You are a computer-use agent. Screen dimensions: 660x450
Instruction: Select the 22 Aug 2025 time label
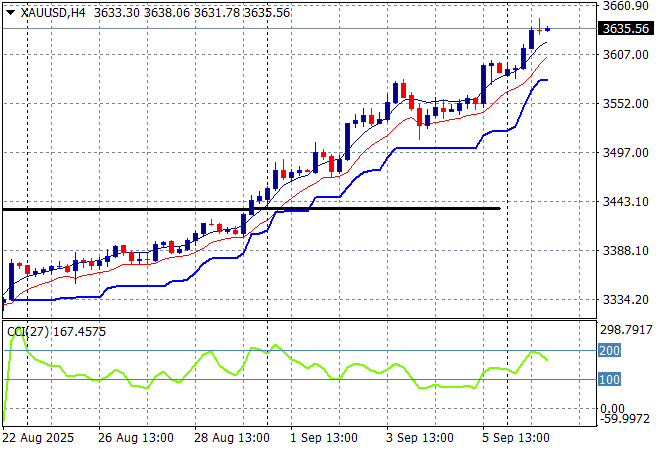tap(38, 438)
